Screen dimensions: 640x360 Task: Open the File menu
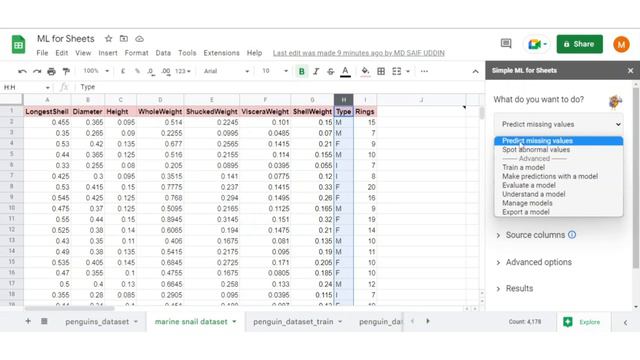coord(42,53)
